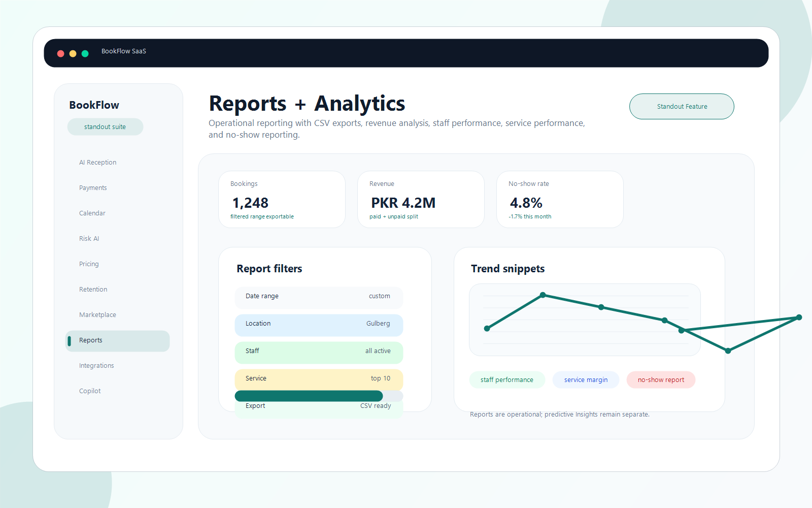Select the no-show report chip
This screenshot has height=508, width=812.
661,380
